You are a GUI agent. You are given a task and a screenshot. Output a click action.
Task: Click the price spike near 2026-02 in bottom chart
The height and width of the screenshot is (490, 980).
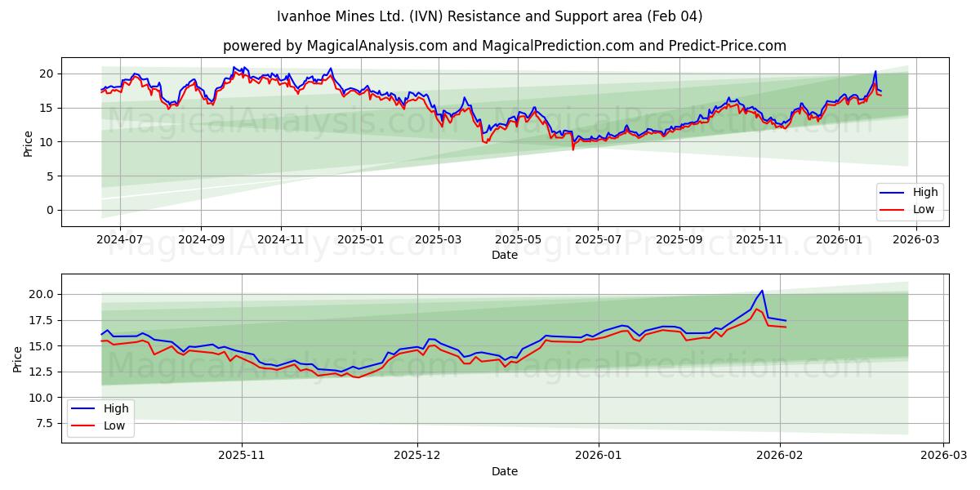(761, 291)
